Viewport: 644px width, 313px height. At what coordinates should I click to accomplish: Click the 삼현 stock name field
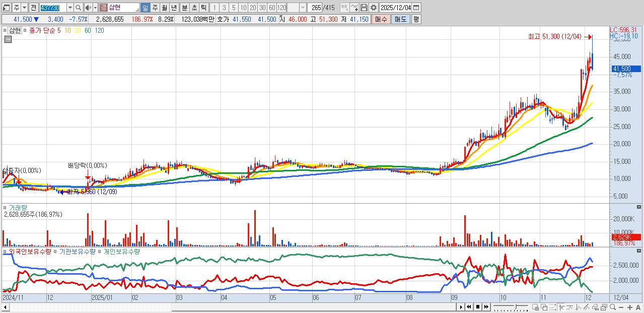(123, 8)
